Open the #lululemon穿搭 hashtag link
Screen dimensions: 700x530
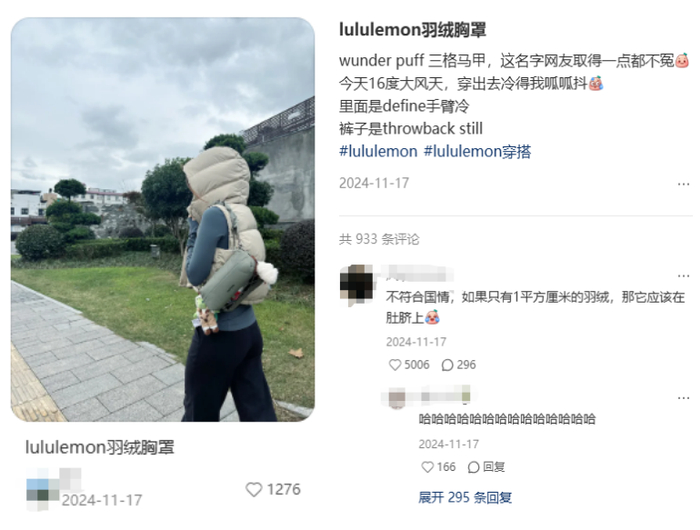(477, 151)
